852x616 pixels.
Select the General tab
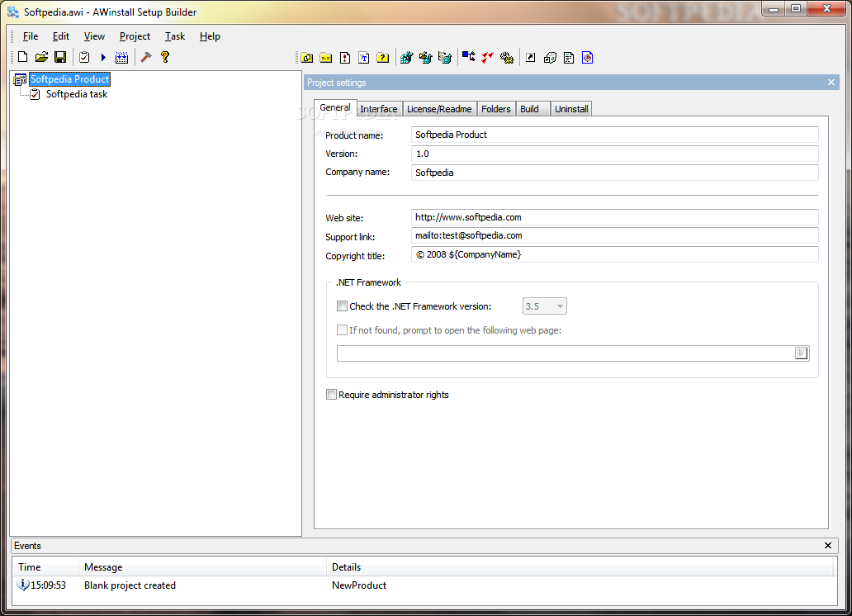pos(335,107)
